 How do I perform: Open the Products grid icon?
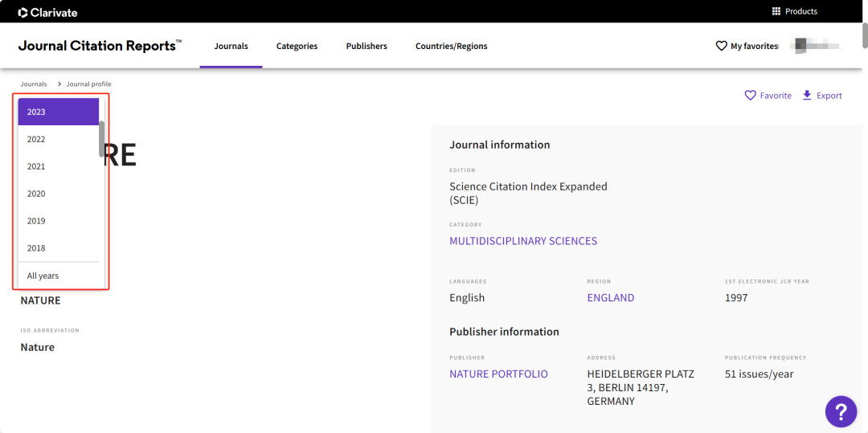776,11
